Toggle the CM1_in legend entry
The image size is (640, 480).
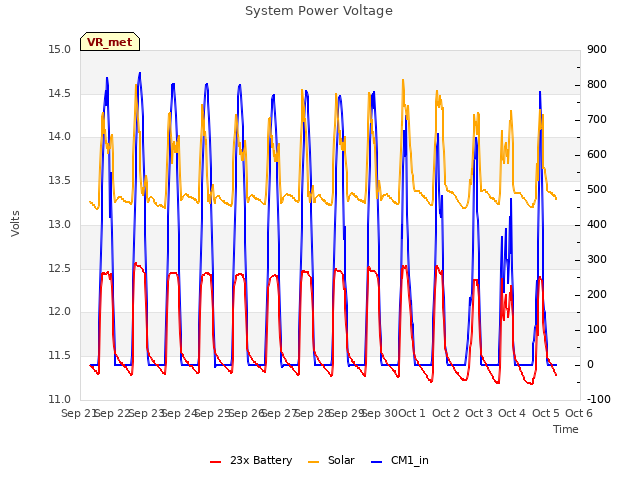[x=400, y=460]
